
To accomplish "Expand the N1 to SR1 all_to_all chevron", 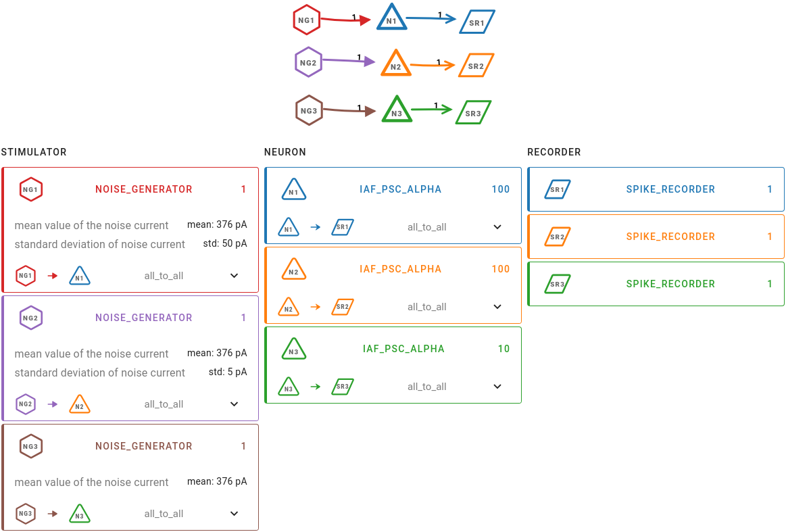I will point(497,226).
